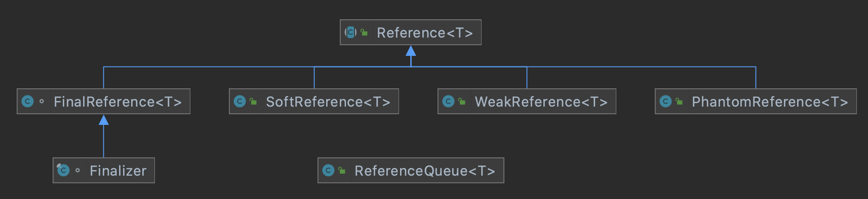Click the public lock icon on SoftReference<T>
Viewport: 868px width, 199px height.
coord(253,102)
